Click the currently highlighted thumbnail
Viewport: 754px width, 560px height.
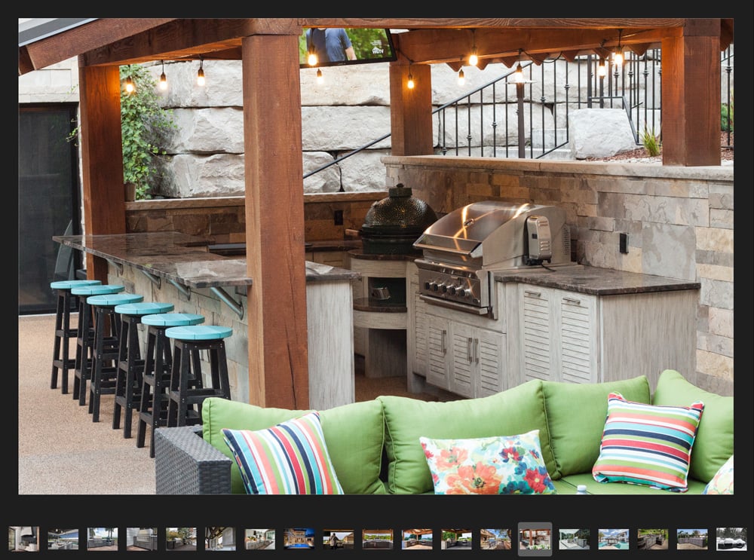[535, 538]
